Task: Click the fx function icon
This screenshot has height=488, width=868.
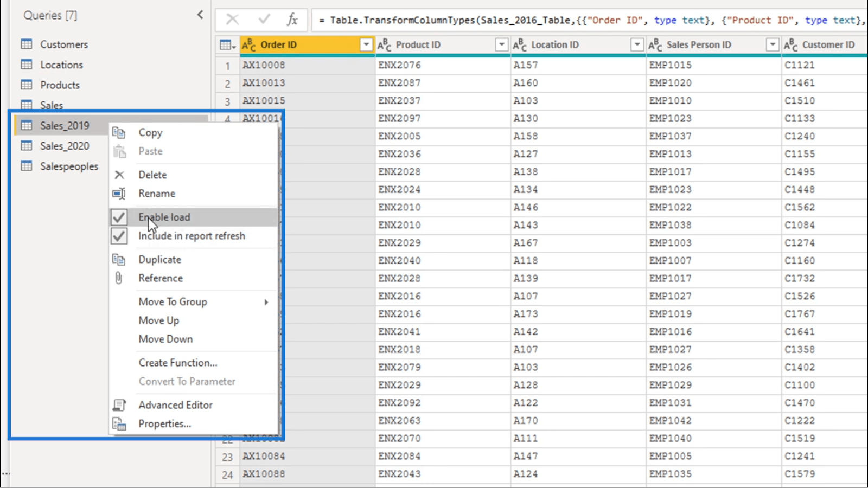Action: 292,20
